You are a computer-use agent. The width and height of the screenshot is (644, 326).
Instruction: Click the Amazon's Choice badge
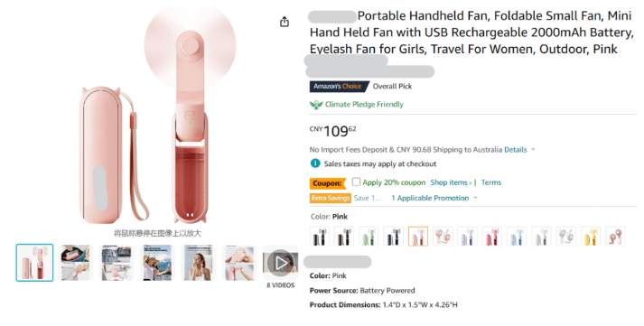pos(338,86)
